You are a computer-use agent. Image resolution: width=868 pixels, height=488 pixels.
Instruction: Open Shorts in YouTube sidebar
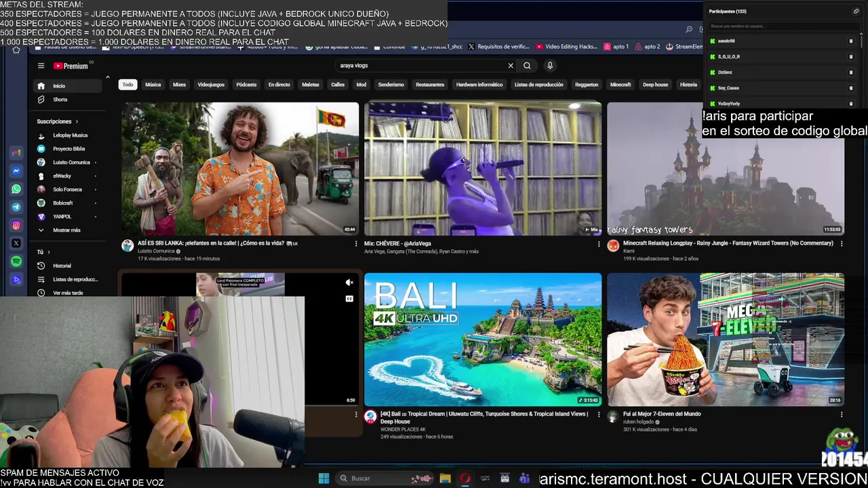68,100
